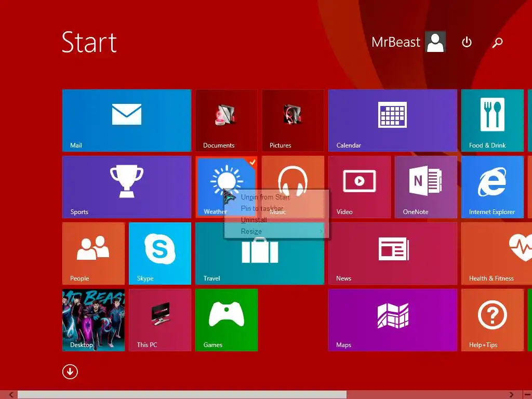Image resolution: width=532 pixels, height=399 pixels.
Task: Choose Unpin from Start in context menu
Action: point(276,197)
